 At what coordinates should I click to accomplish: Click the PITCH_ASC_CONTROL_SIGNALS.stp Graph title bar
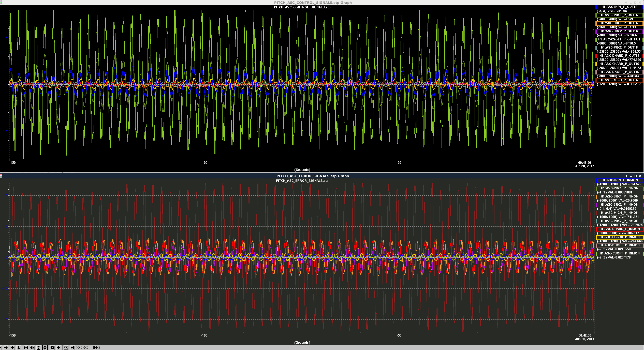pyautogui.click(x=313, y=3)
